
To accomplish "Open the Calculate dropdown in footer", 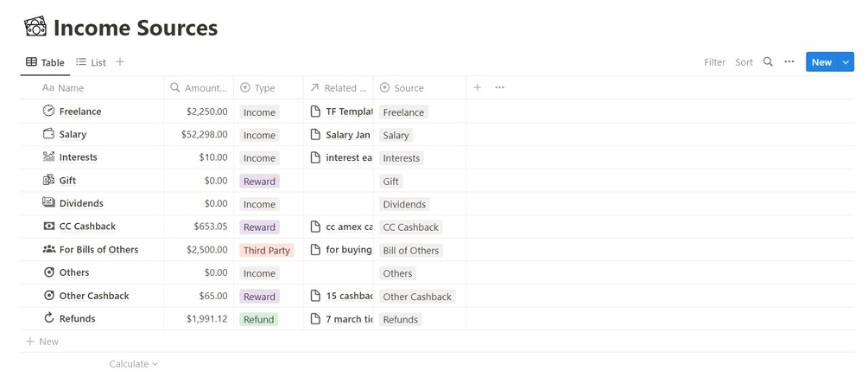I will [134, 364].
